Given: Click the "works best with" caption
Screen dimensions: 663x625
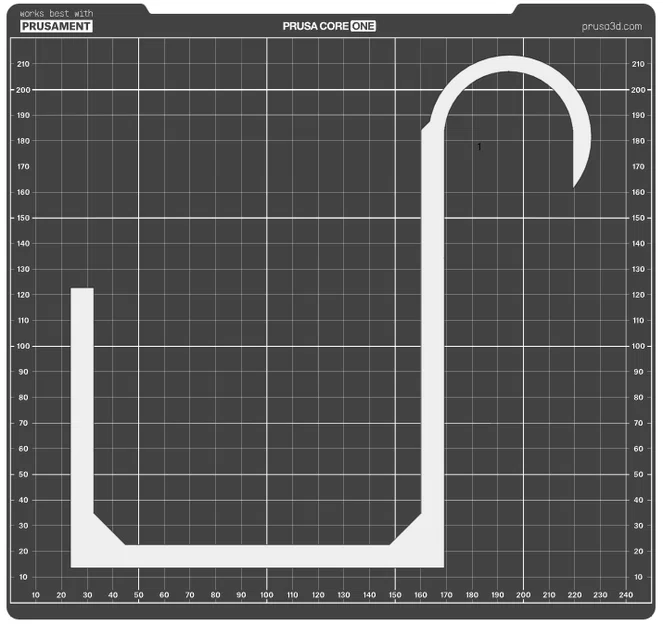Looking at the screenshot, I should click(x=56, y=14).
